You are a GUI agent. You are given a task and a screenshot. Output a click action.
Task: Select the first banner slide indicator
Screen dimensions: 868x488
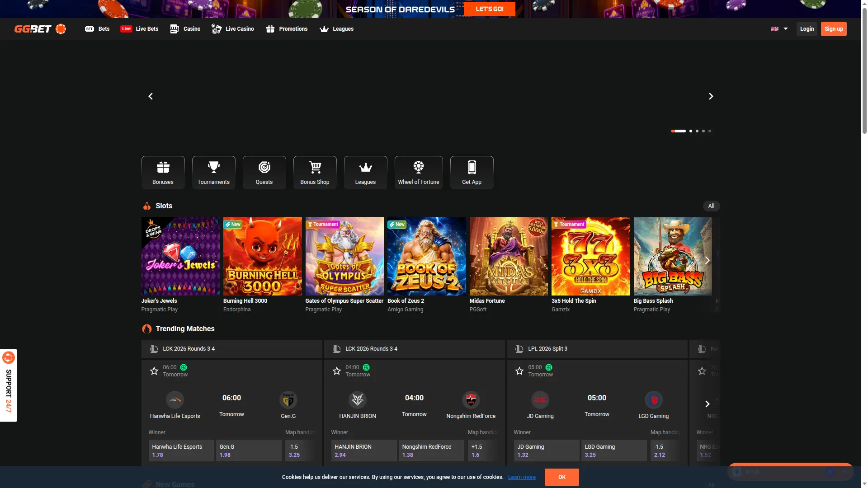click(678, 131)
